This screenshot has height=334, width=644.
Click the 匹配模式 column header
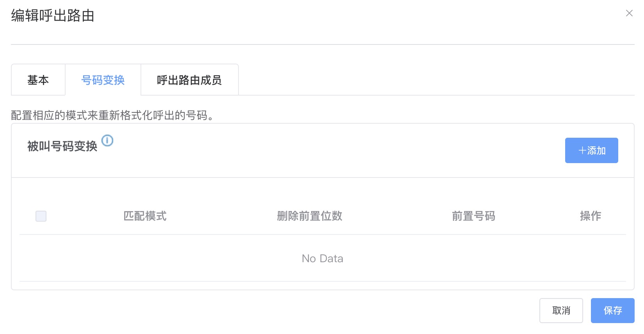tap(145, 216)
